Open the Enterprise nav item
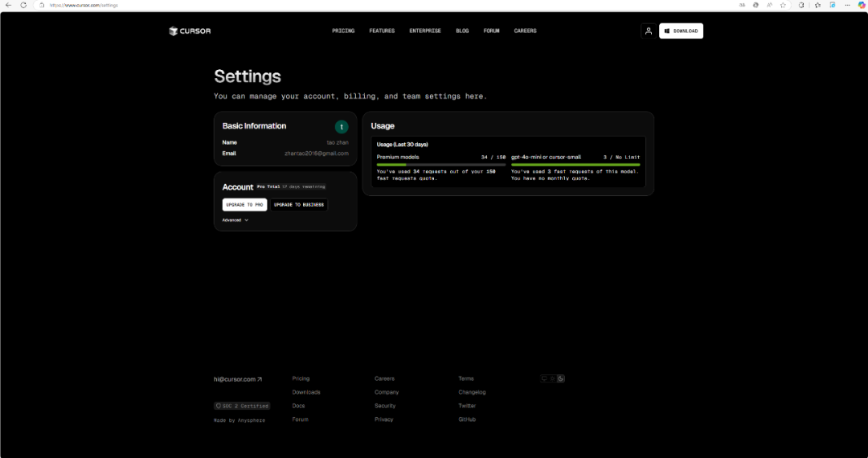Image resolution: width=868 pixels, height=458 pixels. (x=425, y=31)
